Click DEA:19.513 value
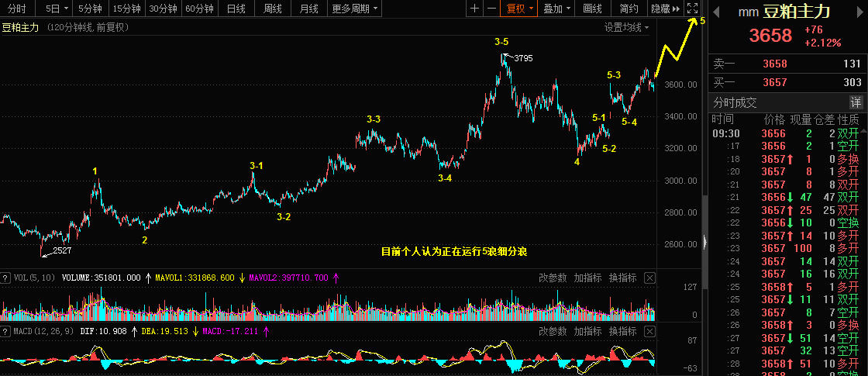 tap(166, 331)
